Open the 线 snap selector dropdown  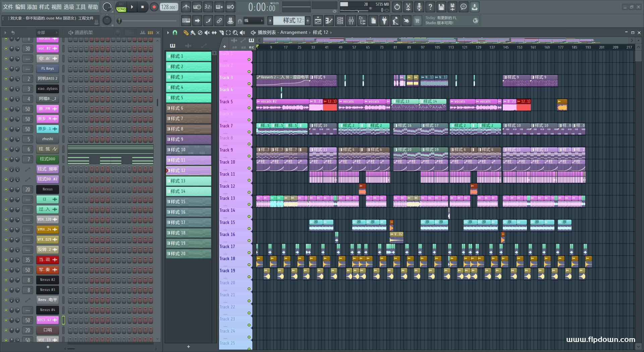point(253,21)
